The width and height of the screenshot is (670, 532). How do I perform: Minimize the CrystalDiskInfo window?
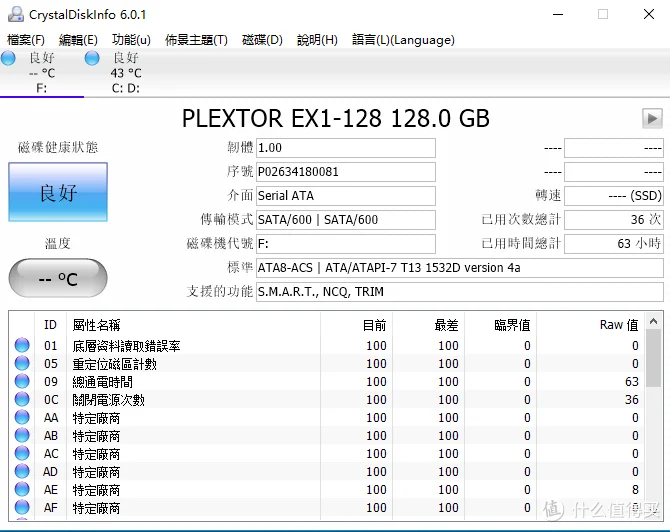(558, 15)
